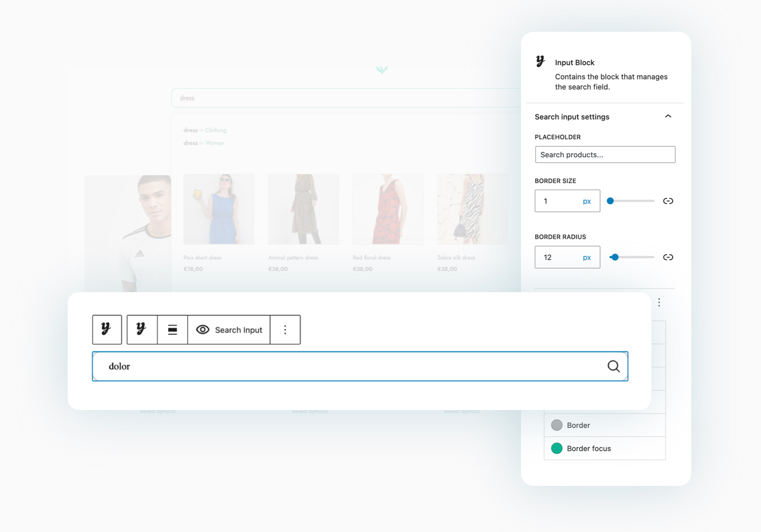Toggle the border radius link corners icon
Viewport: 761px width, 532px height.
pyautogui.click(x=668, y=257)
